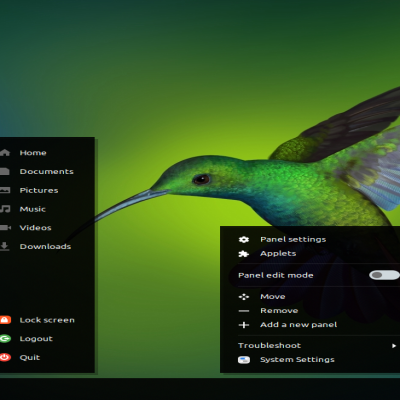Click the Videos camera icon
Image resolution: width=400 pixels, height=400 pixels.
coord(5,228)
